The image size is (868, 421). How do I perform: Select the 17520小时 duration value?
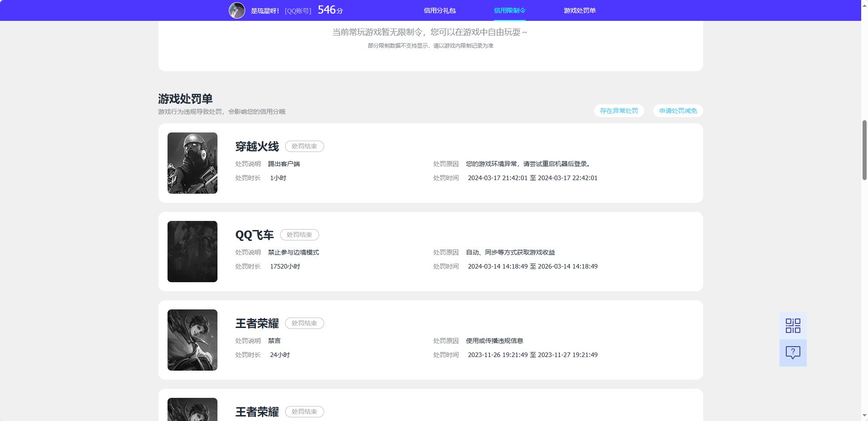pyautogui.click(x=285, y=266)
